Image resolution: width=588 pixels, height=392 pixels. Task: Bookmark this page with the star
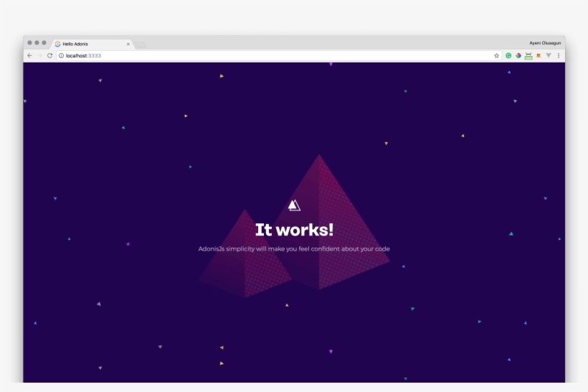pos(496,55)
